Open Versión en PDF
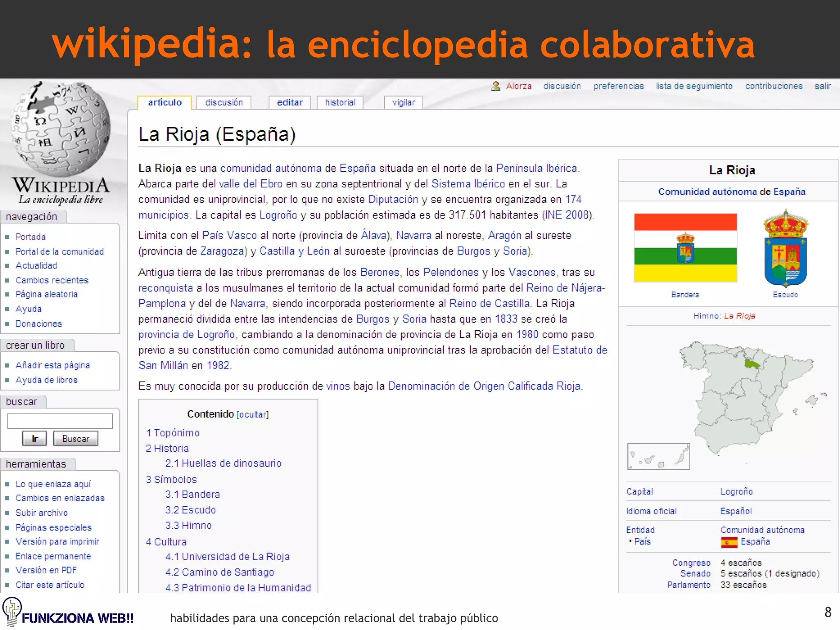This screenshot has height=630, width=840. (x=46, y=570)
